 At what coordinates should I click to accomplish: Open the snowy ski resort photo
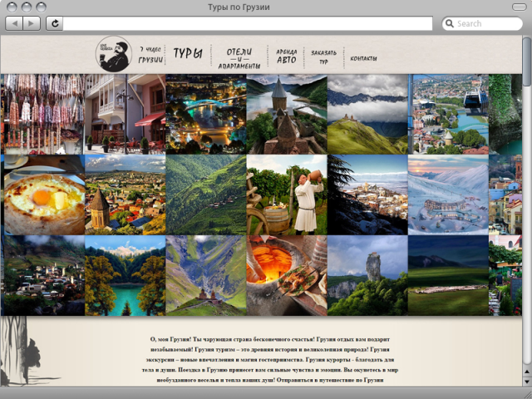coord(448,195)
